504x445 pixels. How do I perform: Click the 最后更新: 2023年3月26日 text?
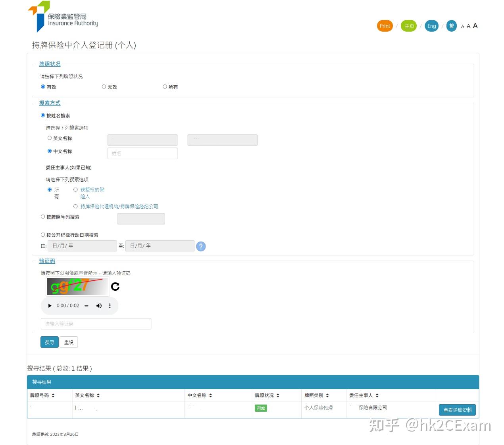coord(55,434)
